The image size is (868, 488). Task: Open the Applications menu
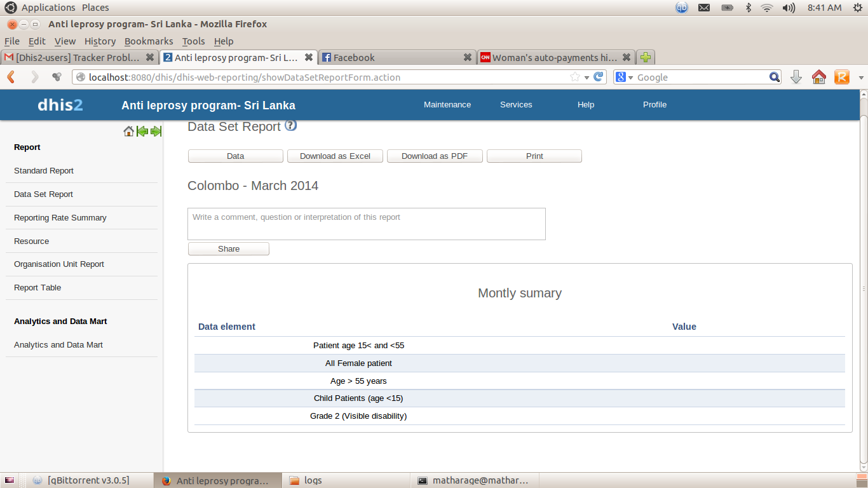(48, 8)
